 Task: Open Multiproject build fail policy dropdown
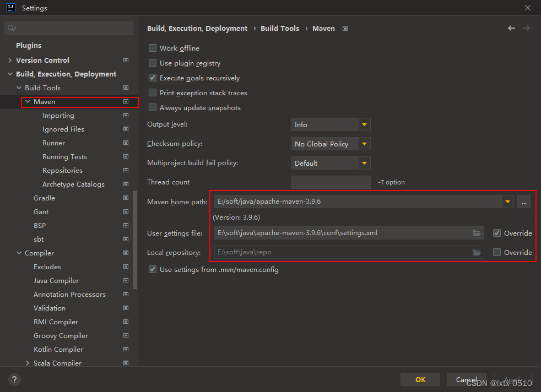(x=331, y=163)
